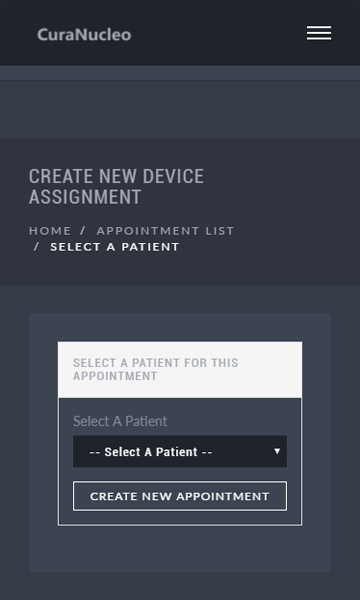
Task: Click the word 'APPOINTMENT' in the card header
Action: click(115, 376)
